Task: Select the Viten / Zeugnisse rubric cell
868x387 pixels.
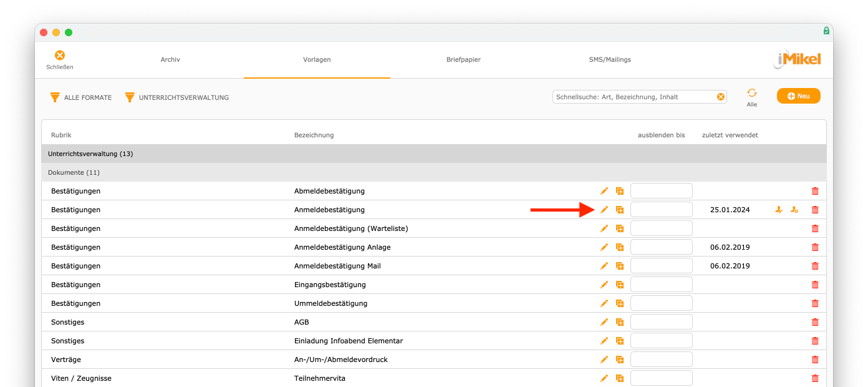Action: click(x=81, y=378)
